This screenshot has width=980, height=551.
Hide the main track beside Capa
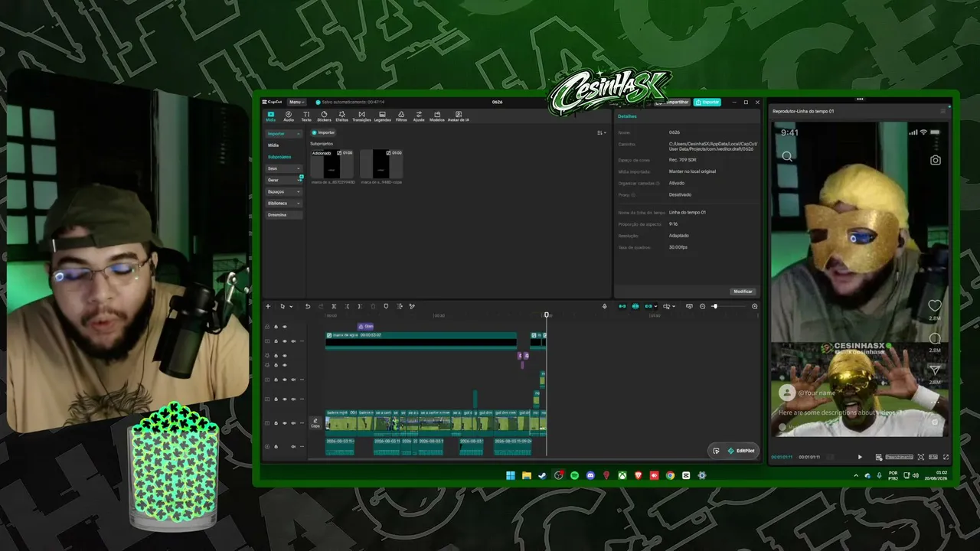pos(284,422)
